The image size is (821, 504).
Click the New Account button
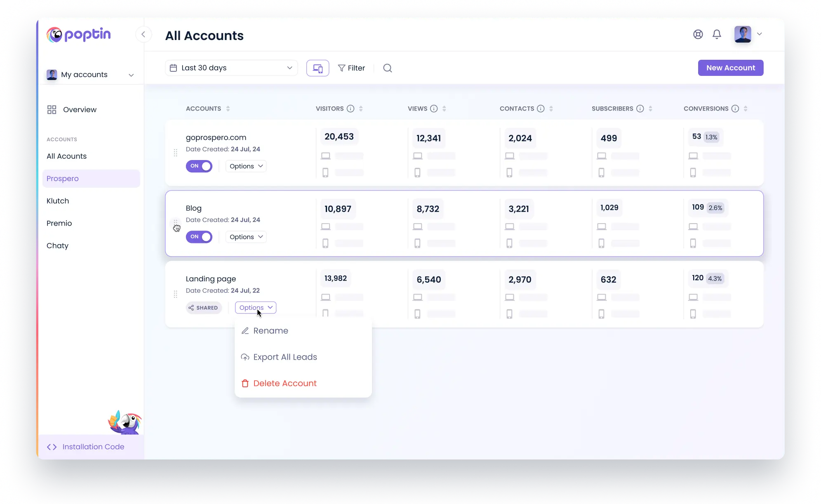[x=731, y=68]
